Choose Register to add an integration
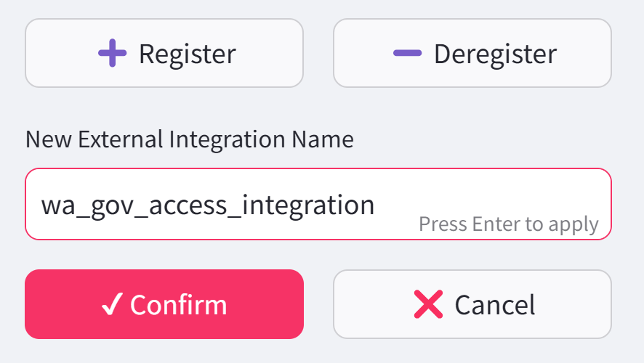Viewport: 644px width, 363px height. [x=164, y=53]
